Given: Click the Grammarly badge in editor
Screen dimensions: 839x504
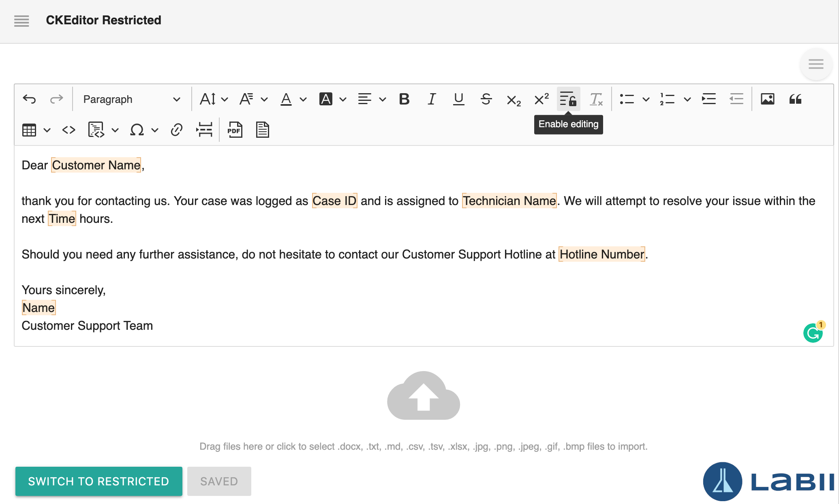Looking at the screenshot, I should point(813,333).
